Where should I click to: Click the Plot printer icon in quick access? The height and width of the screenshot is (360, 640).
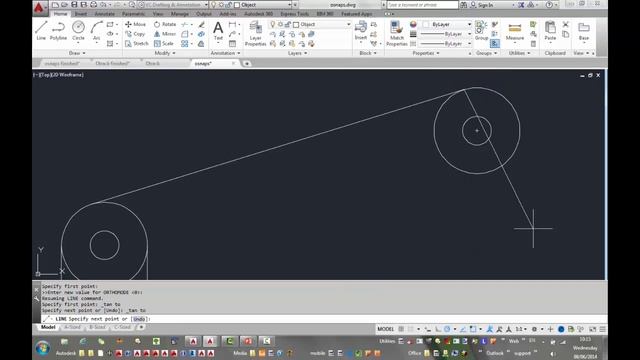click(x=94, y=5)
